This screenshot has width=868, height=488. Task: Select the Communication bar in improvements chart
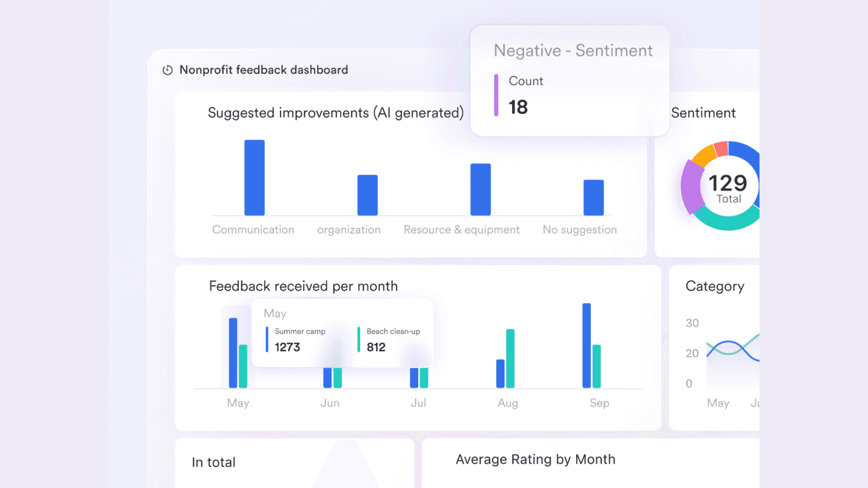(254, 178)
